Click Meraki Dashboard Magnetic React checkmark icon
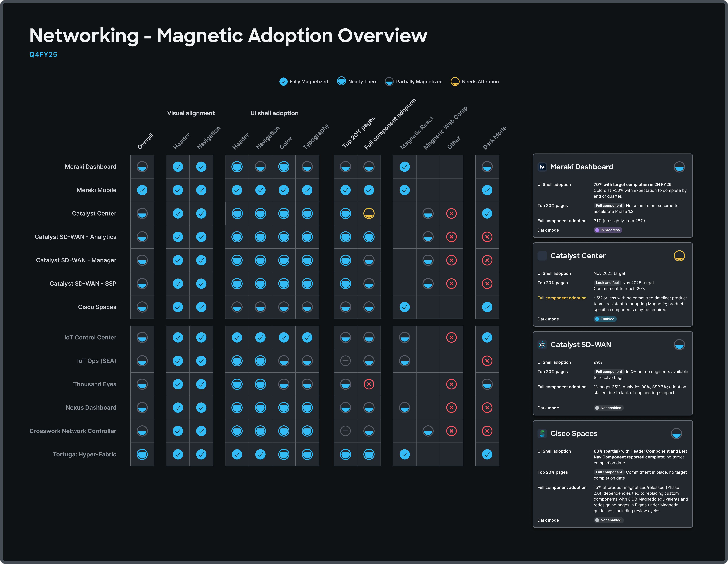728x564 pixels. click(x=405, y=167)
